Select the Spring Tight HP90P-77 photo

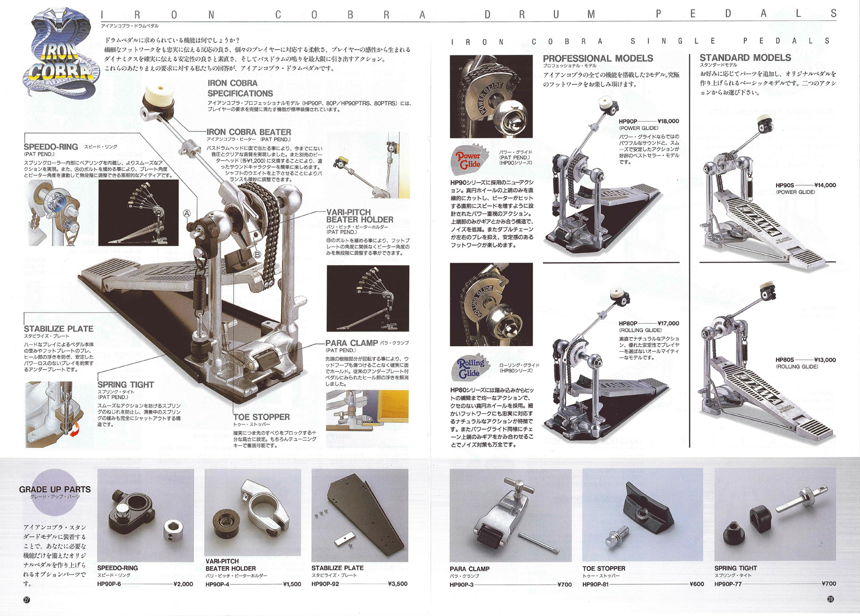pos(775,515)
